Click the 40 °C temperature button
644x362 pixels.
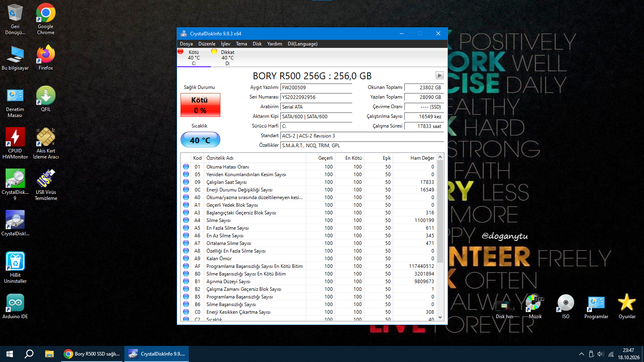(x=200, y=140)
